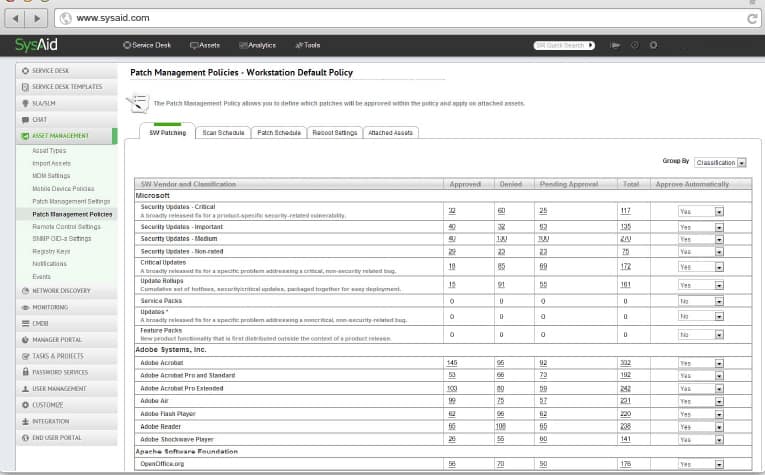Screen dimensions: 765x475
Task: Open approve dropdown for OpenOffice.org row
Action: coord(701,464)
